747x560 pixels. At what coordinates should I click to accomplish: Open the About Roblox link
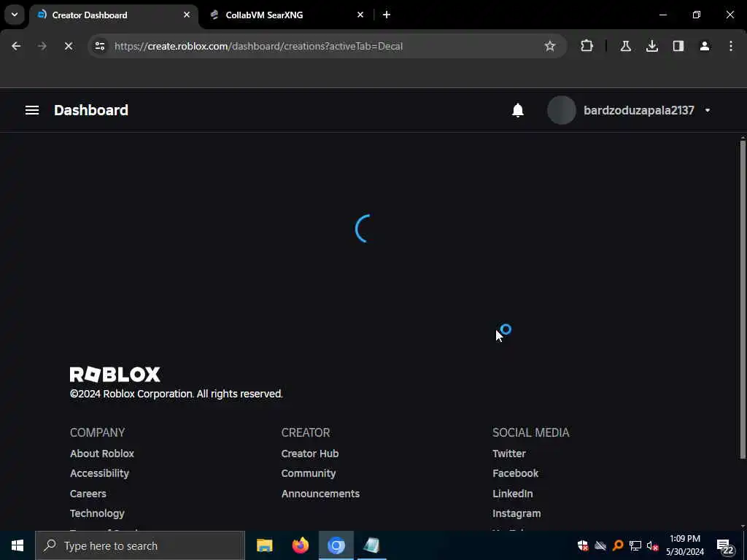(102, 454)
